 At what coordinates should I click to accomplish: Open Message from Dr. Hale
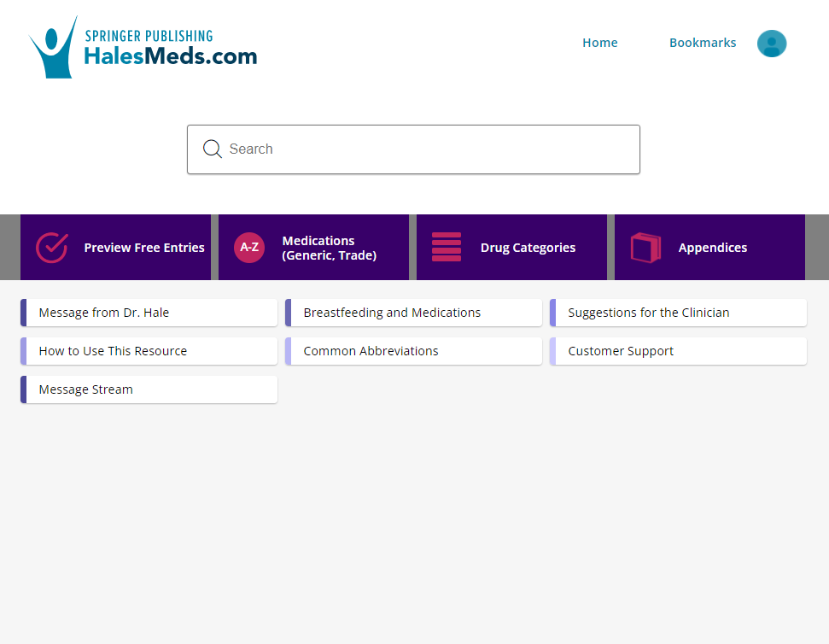click(149, 313)
